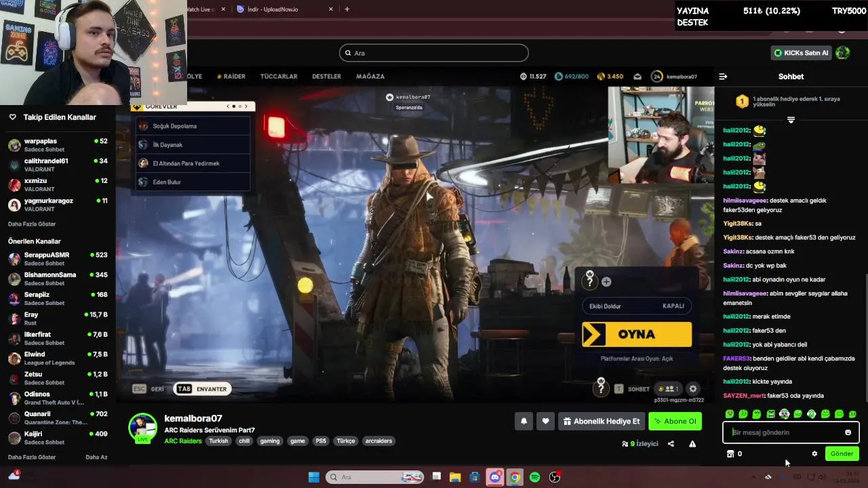
Task: Click the ENVANTER tab button in game
Action: click(x=203, y=389)
